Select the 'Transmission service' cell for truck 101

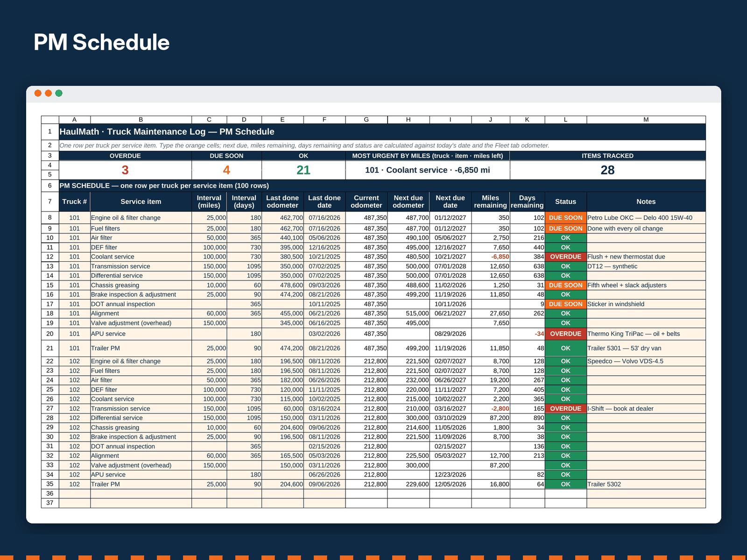point(141,266)
